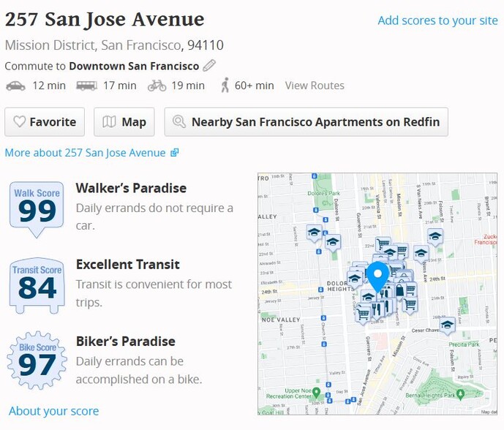Open the About your score link
Viewport: 504px width, 430px height.
pos(53,411)
